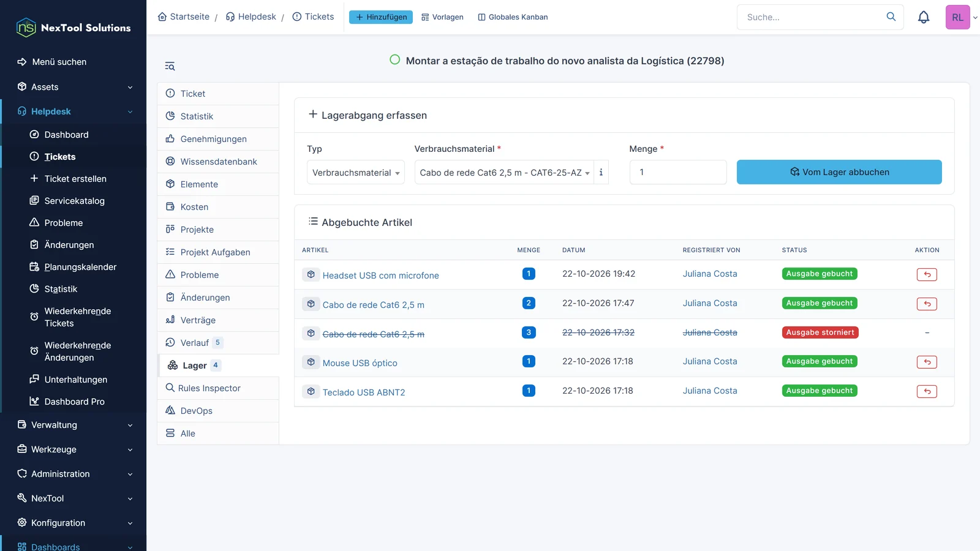Click the search magnifier icon in top bar

[891, 17]
